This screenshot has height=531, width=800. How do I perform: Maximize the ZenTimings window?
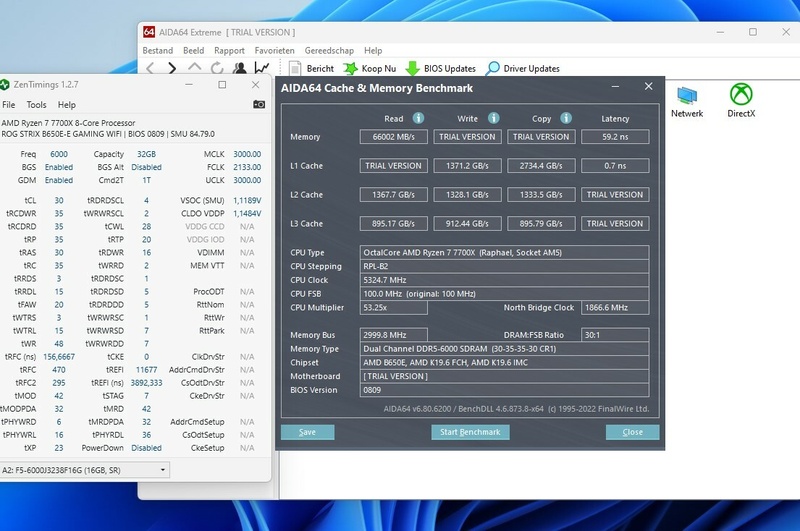222,85
